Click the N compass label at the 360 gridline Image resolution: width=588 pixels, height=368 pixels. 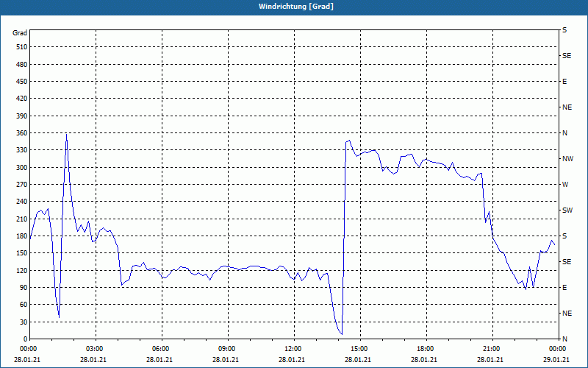564,133
